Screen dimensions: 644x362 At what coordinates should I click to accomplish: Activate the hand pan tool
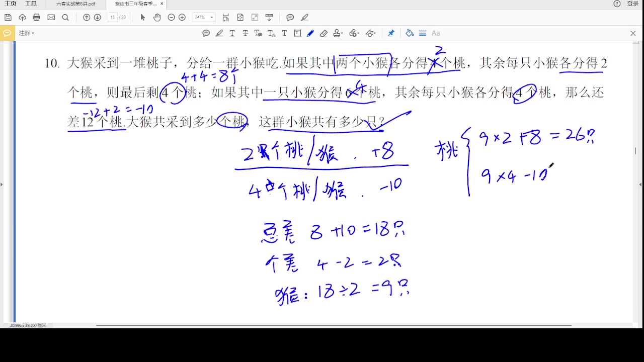tap(157, 18)
